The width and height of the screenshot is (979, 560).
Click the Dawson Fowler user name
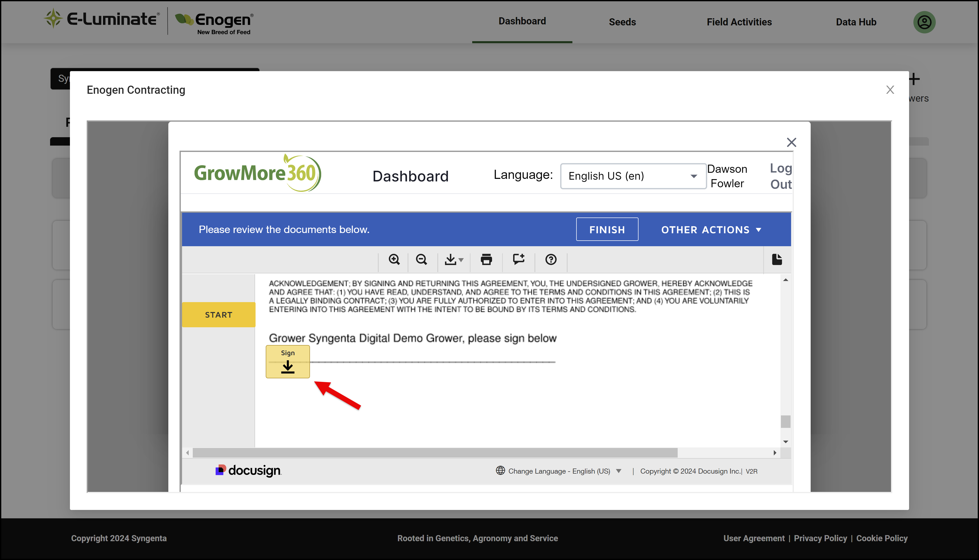pos(727,176)
